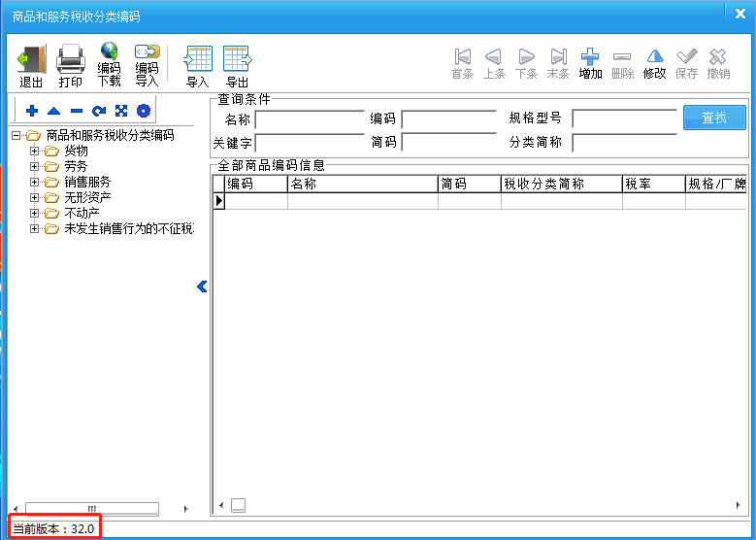This screenshot has width=756, height=540.
Task: Focus the 规格型号 input field
Action: click(624, 118)
